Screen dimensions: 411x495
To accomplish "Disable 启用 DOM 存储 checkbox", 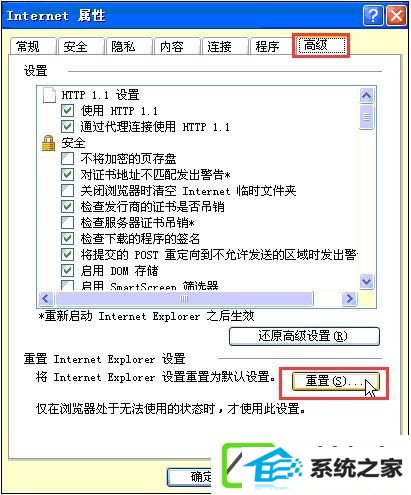I will (67, 270).
